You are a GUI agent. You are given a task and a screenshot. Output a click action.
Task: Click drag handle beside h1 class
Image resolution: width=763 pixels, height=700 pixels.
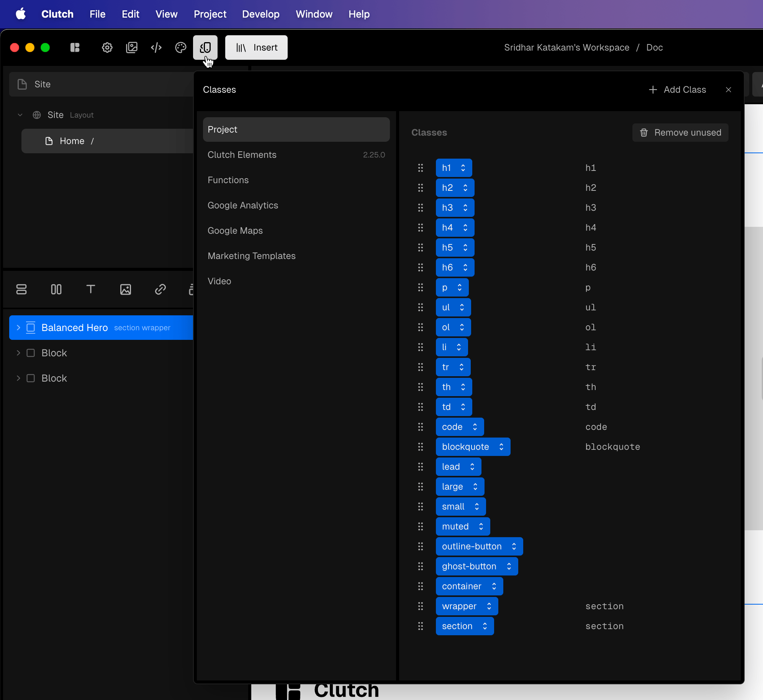(421, 168)
